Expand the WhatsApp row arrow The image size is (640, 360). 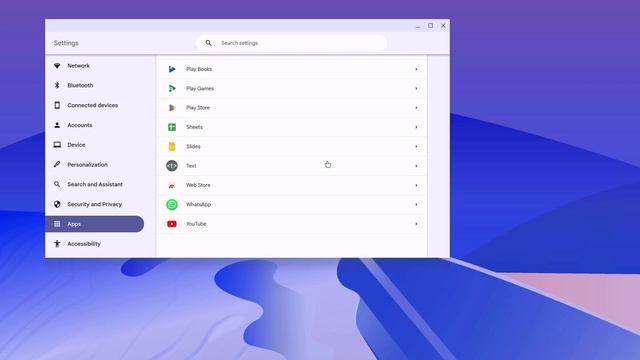click(x=416, y=204)
